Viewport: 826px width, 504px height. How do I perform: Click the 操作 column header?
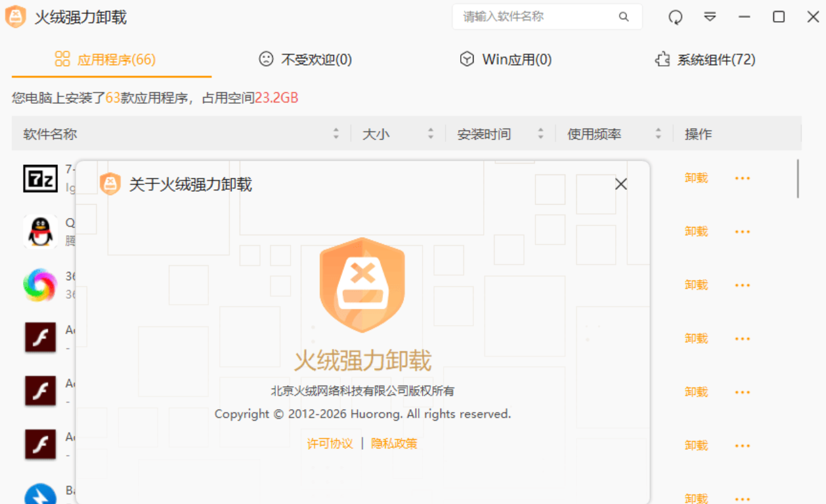[699, 134]
